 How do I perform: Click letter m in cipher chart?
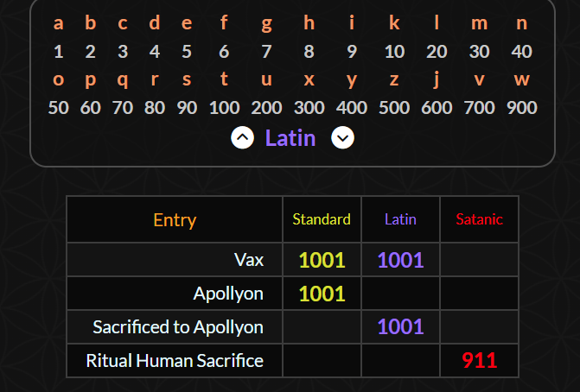(480, 23)
